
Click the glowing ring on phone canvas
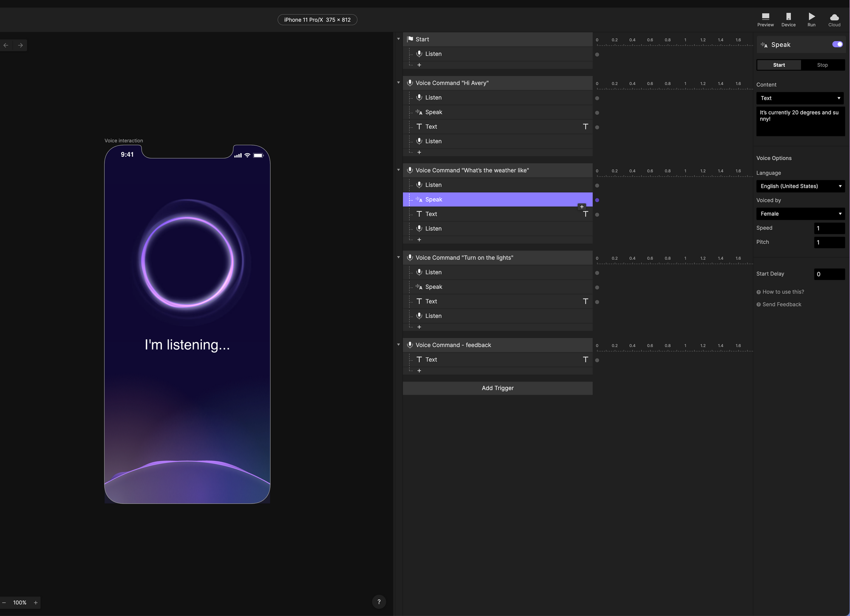pyautogui.click(x=187, y=262)
